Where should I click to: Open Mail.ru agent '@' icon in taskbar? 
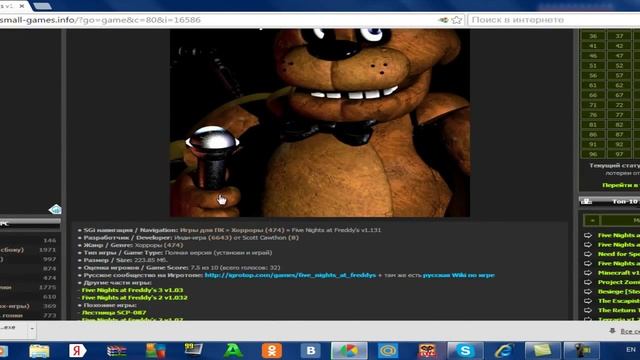click(x=388, y=351)
